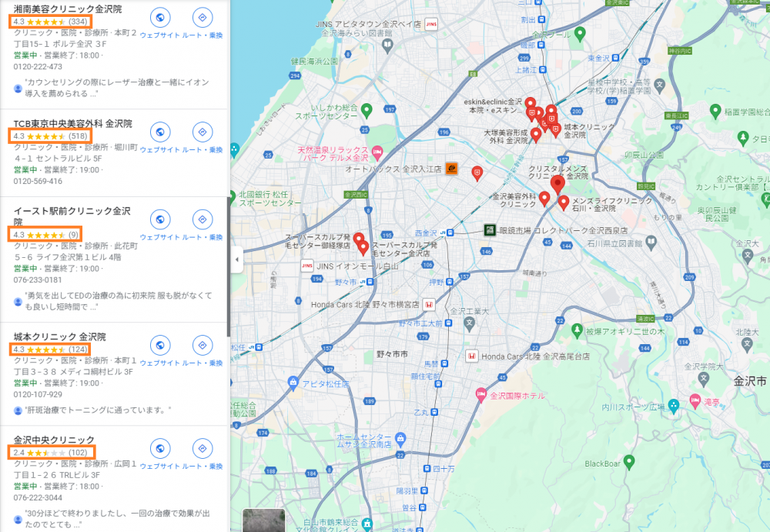The image size is (770, 532).
Task: Click 天然温泉リラックスパーク テルメ金沢 hotel marker
Action: (x=377, y=153)
